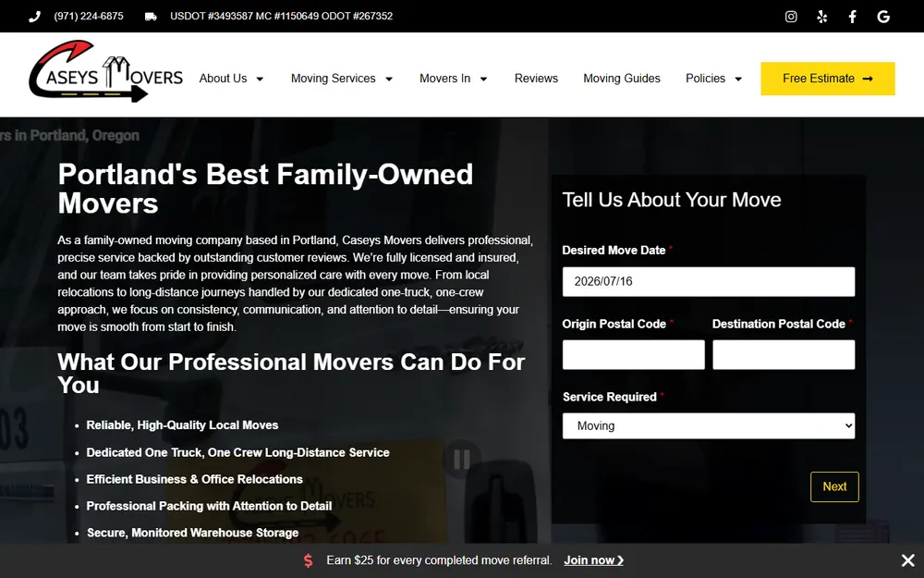This screenshot has height=578, width=924.
Task: Click the 'Desired Move Date' label
Action: point(614,250)
